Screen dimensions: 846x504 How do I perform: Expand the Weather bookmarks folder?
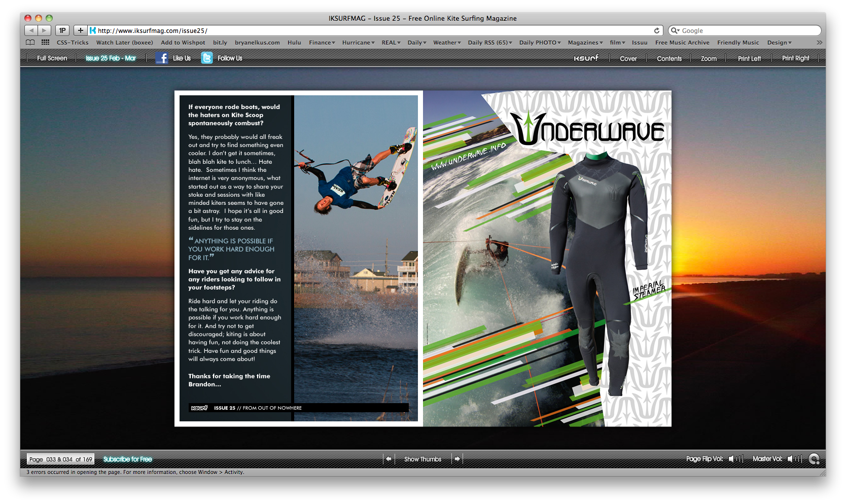tap(447, 43)
